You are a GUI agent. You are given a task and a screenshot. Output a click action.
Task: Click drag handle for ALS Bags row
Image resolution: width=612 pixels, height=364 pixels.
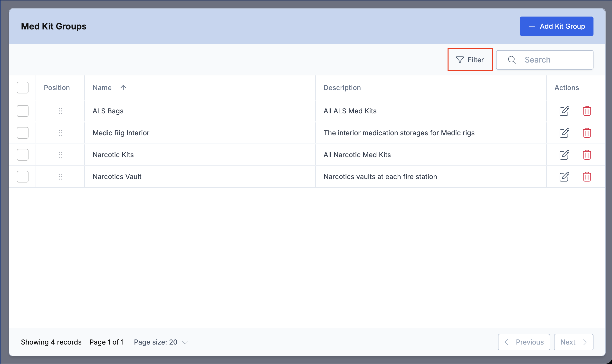60,111
